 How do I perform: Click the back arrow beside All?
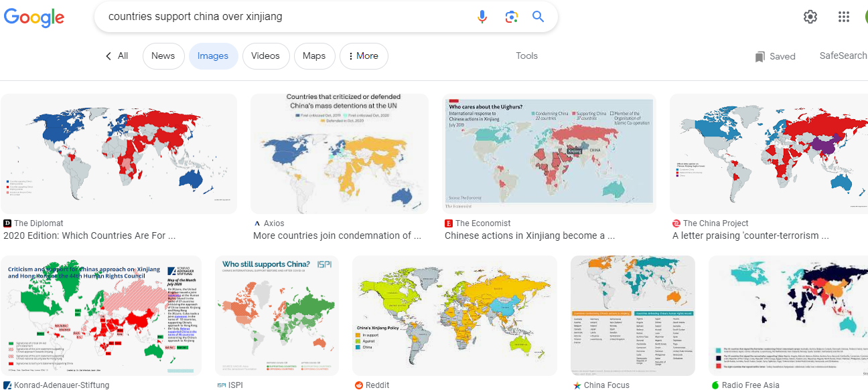(108, 56)
